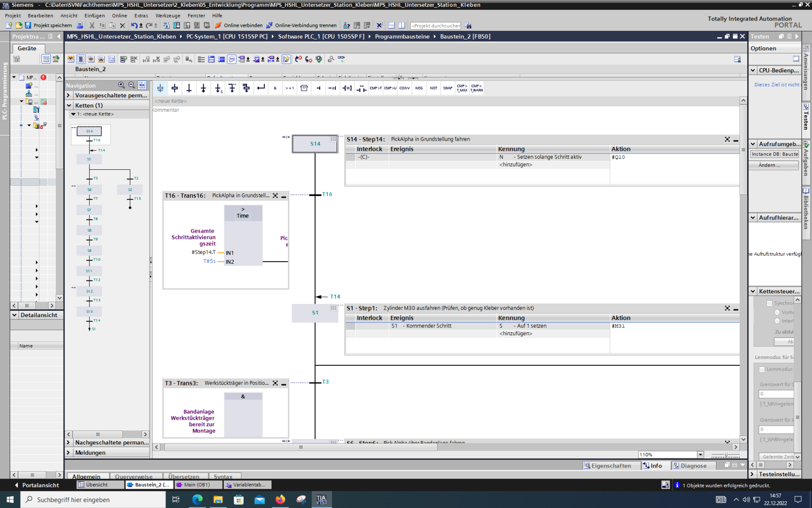This screenshot has height=508, width=812.
Task: Open the 110% zoom level dropdown
Action: tap(700, 455)
